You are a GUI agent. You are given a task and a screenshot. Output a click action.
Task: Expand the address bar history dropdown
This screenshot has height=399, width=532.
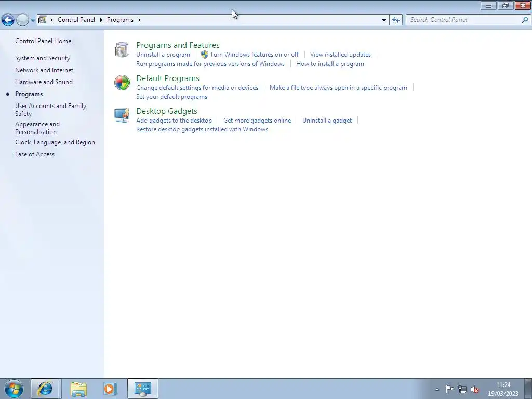[384, 20]
